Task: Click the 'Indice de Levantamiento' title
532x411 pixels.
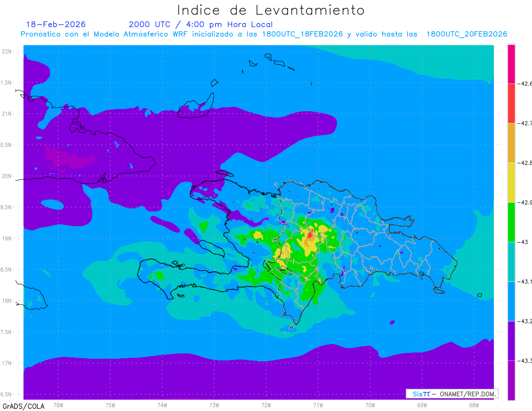Action: [271, 10]
